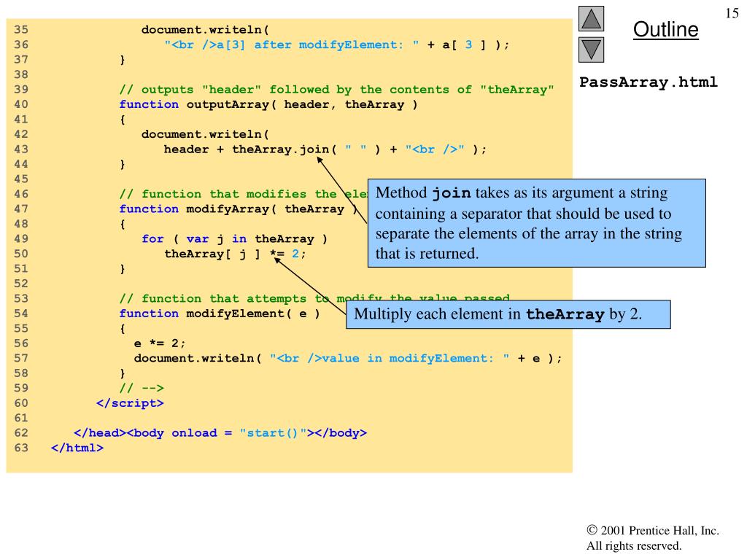
Task: Click the function that modifies comment line 46
Action: 244,194
